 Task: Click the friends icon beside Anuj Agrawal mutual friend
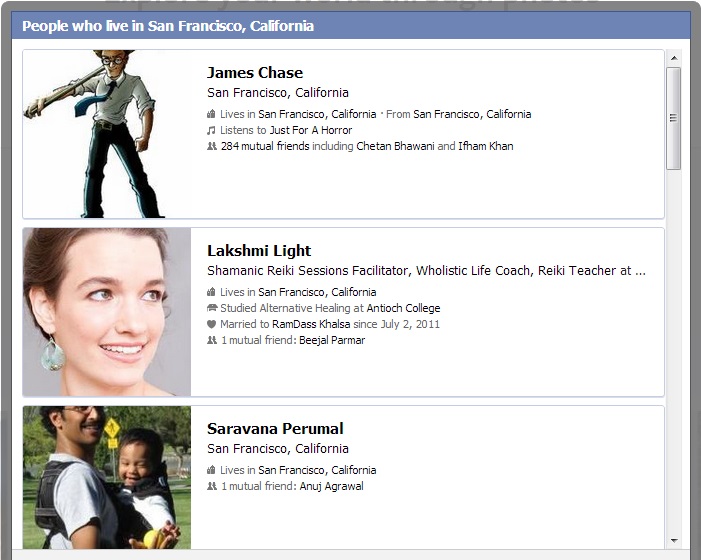tap(212, 486)
